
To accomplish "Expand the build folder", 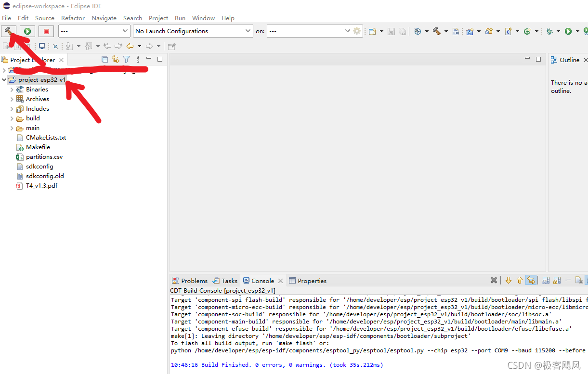I will pyautogui.click(x=12, y=118).
